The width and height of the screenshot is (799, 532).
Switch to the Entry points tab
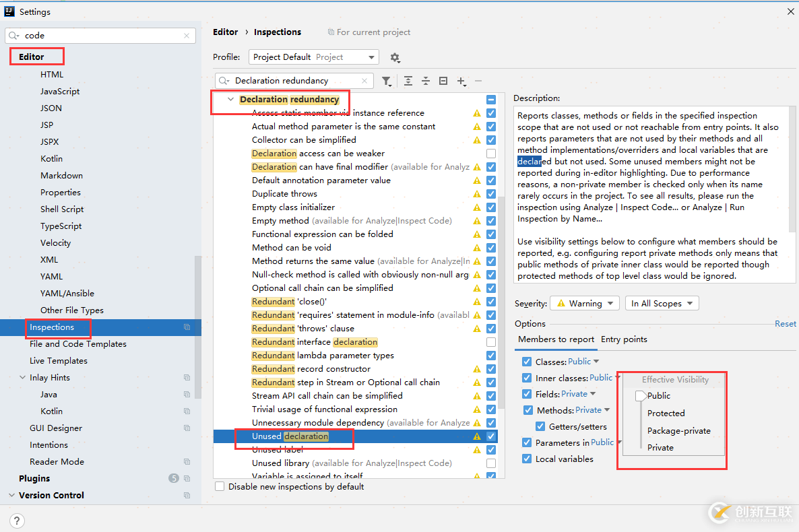click(x=624, y=339)
